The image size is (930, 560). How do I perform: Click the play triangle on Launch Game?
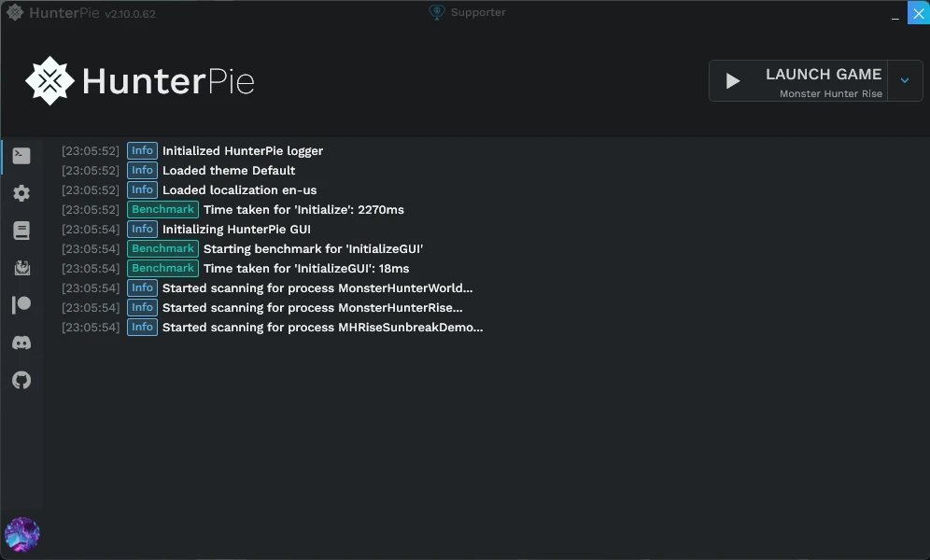tap(733, 81)
